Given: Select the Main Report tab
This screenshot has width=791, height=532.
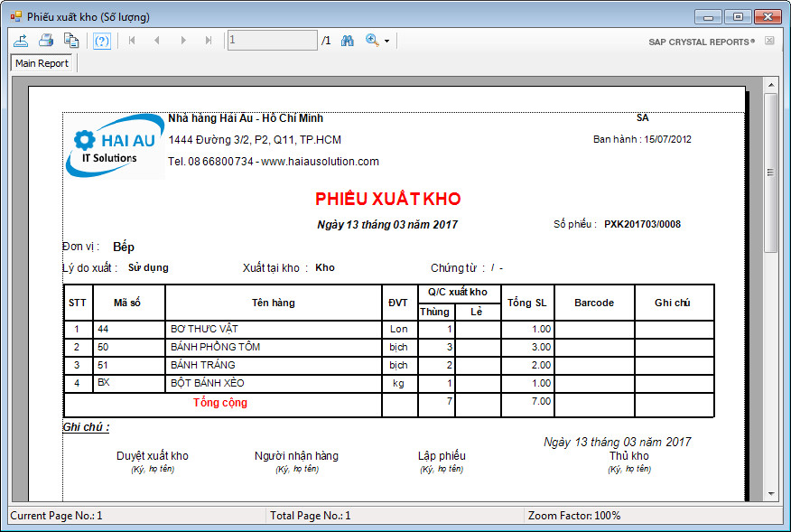Looking at the screenshot, I should pos(42,63).
